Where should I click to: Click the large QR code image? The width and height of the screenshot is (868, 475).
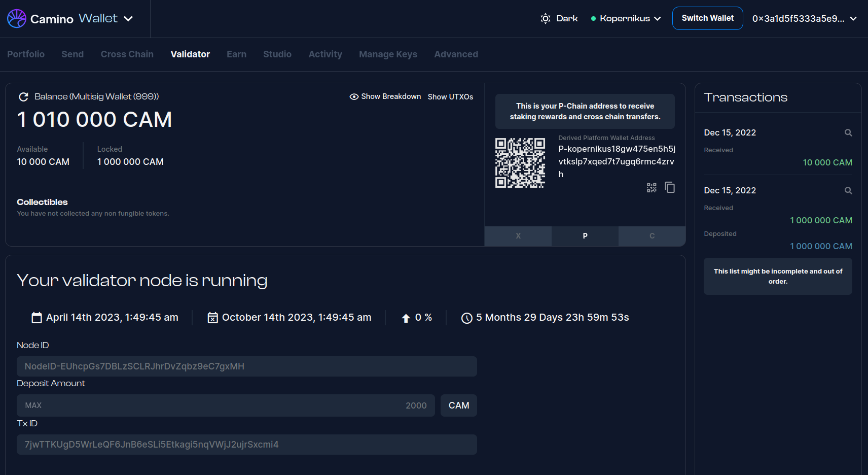[520, 163]
